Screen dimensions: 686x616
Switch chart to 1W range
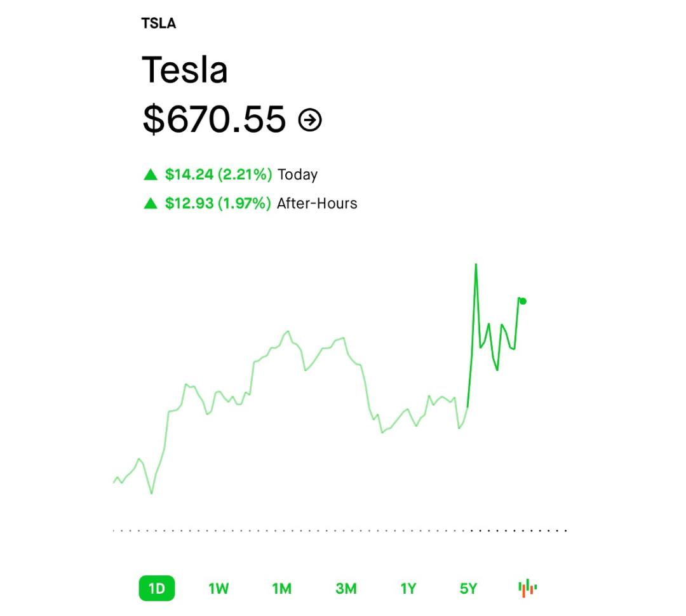(x=219, y=589)
